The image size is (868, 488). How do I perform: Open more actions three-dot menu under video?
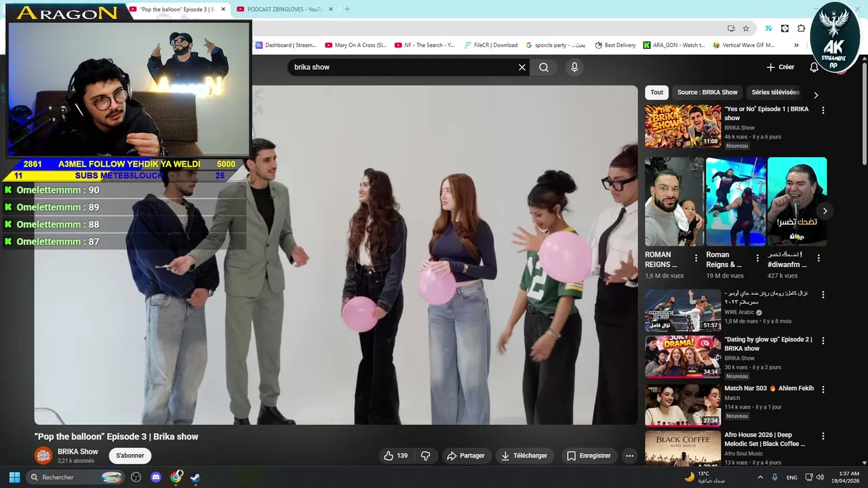pos(629,455)
